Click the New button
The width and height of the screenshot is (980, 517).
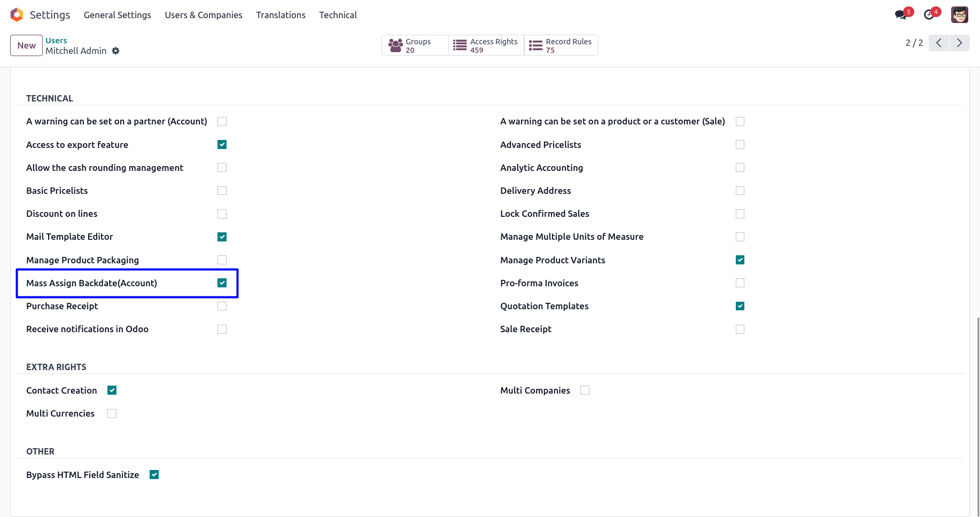click(26, 45)
